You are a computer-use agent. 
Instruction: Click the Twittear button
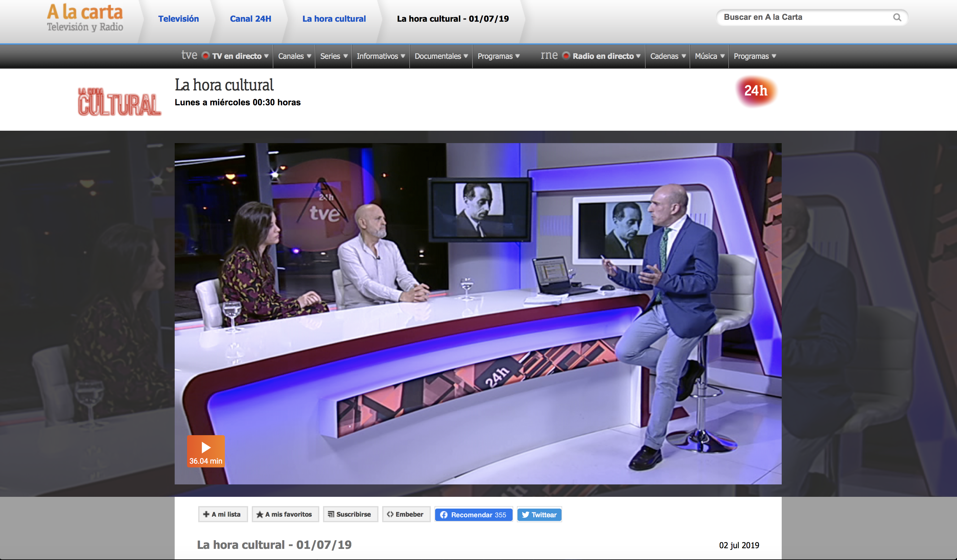coord(539,514)
